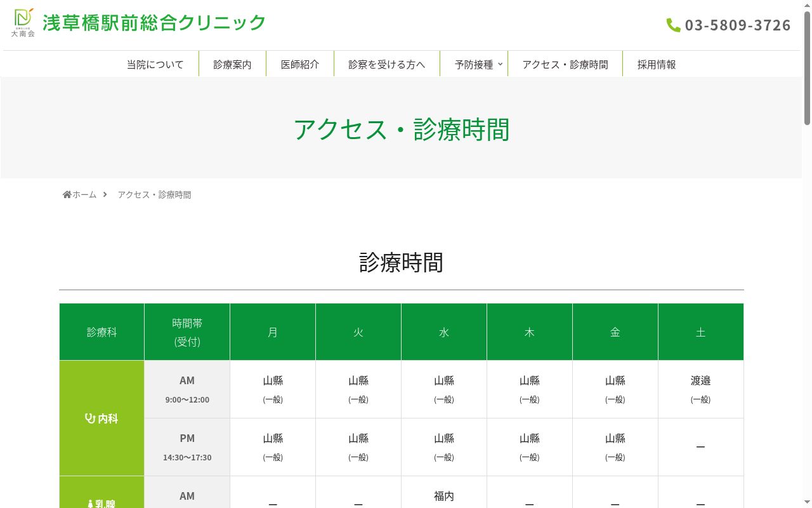
Task: Click the 水 column header
Action: coord(444,332)
